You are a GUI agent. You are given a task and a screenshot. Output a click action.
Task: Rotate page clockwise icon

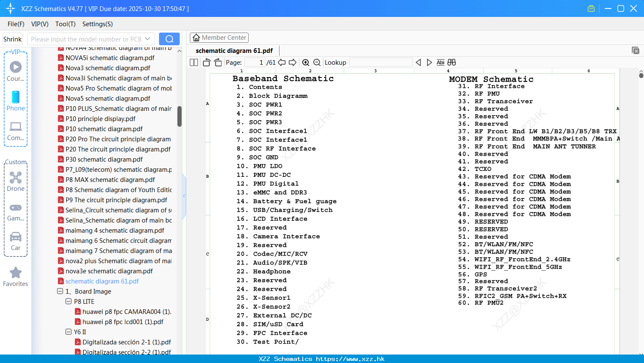tap(218, 62)
